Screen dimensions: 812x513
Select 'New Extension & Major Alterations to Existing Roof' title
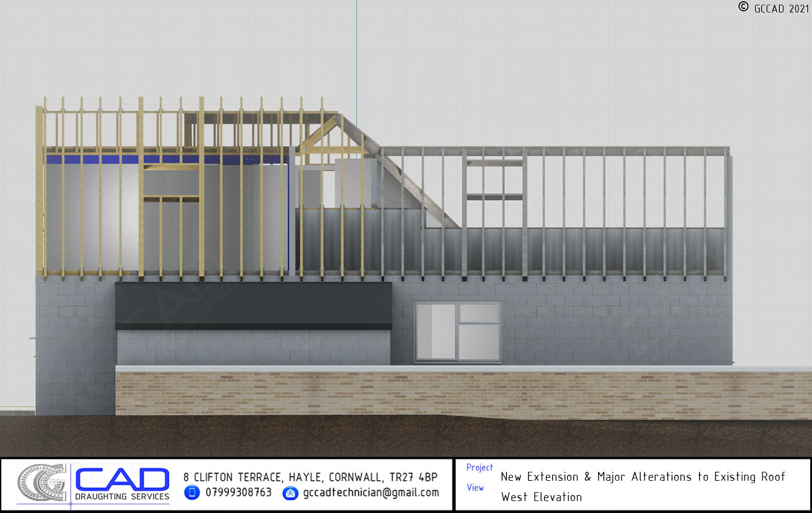(643, 477)
